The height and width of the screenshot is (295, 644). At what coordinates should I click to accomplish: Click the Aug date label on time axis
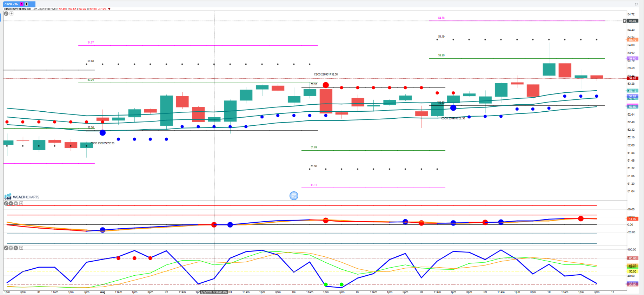coord(102,292)
